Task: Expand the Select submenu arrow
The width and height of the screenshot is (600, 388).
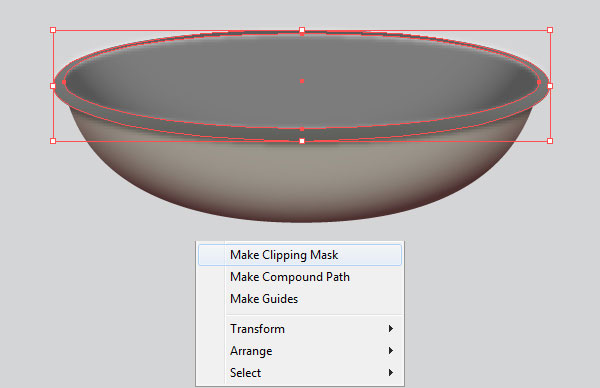Action: 390,372
